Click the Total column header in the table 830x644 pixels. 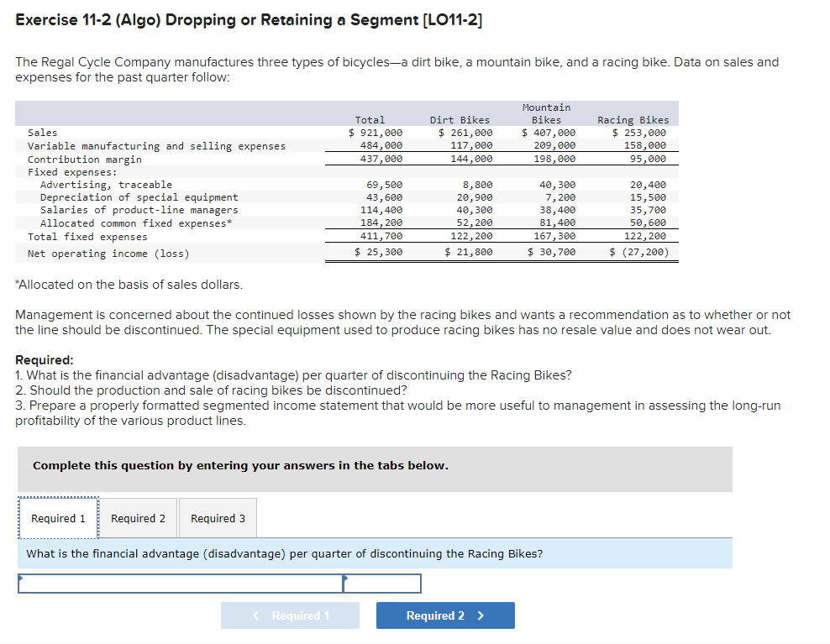[370, 119]
